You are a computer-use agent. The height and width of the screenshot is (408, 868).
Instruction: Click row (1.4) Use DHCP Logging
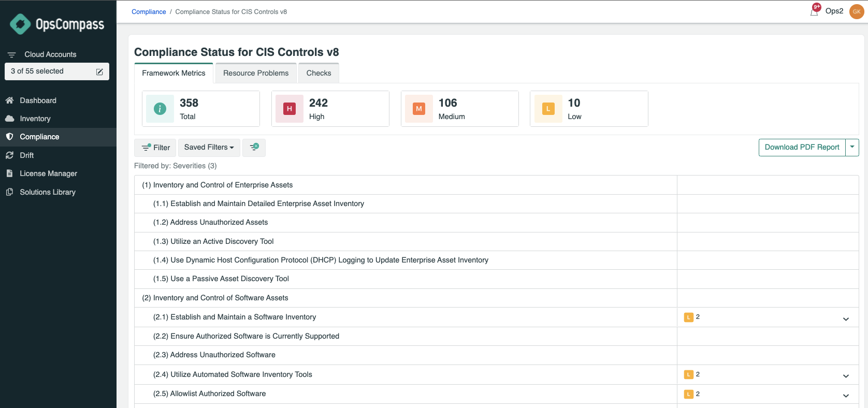496,260
